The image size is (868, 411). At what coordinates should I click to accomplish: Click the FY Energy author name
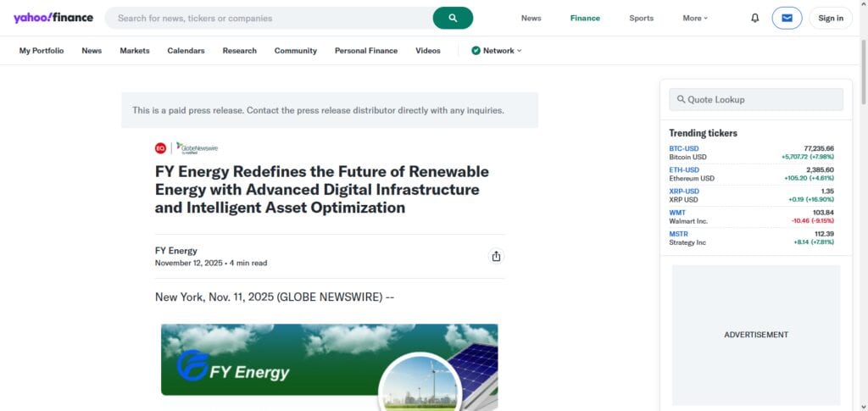[x=176, y=251]
